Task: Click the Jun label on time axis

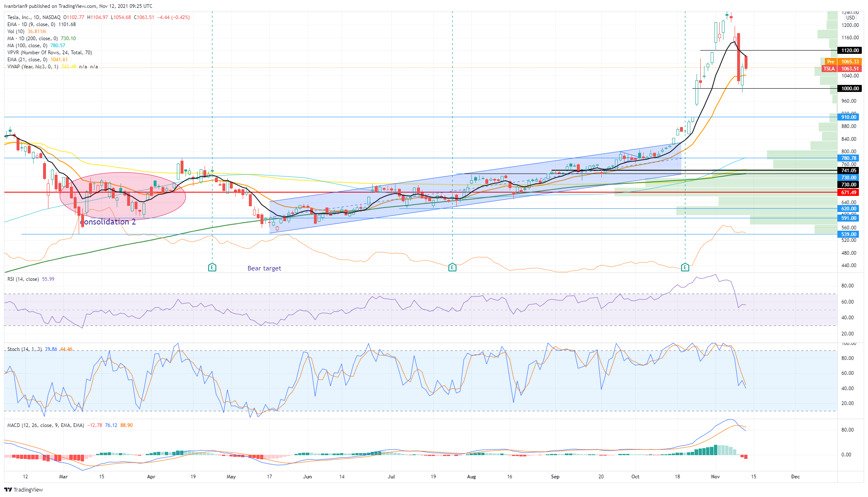Action: 307,477
